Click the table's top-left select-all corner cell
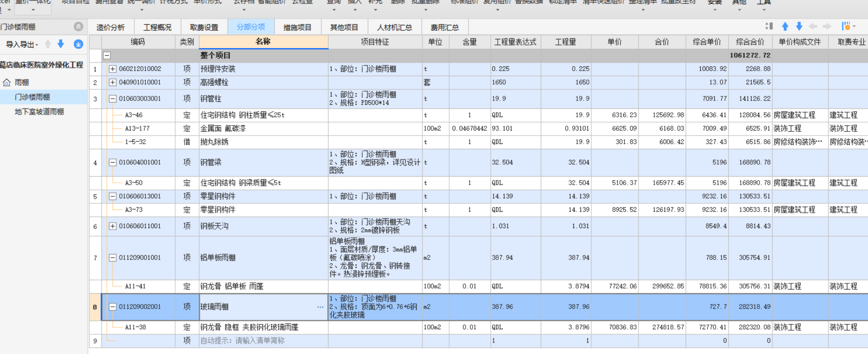This screenshot has width=868, height=354. (95, 42)
